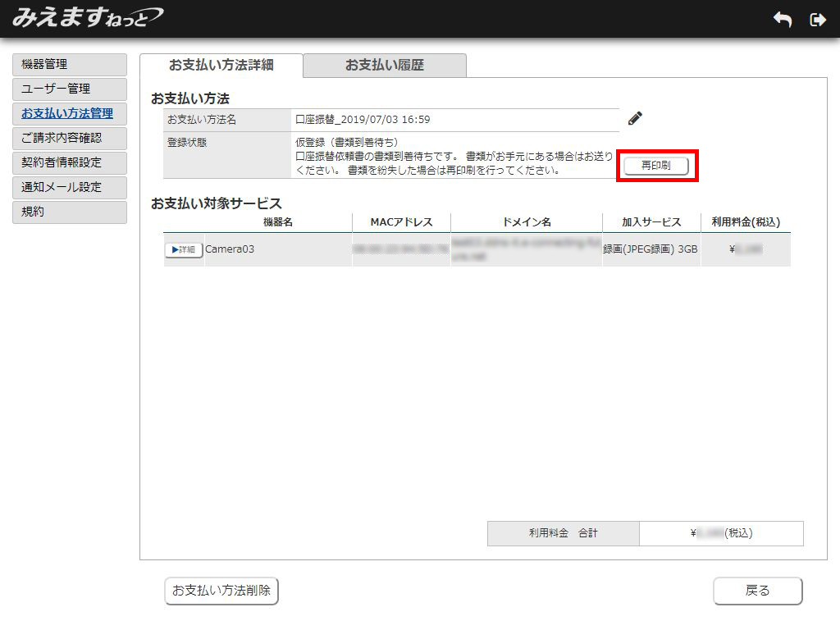Screen dimensions: 840x630
Task: Click the 規約 sidebar item
Action: [x=70, y=212]
